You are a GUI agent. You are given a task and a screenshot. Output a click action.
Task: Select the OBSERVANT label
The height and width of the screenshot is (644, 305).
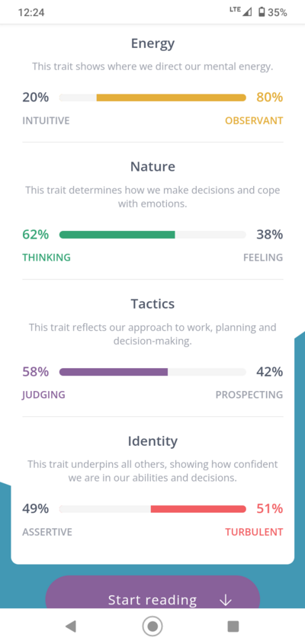tap(254, 120)
